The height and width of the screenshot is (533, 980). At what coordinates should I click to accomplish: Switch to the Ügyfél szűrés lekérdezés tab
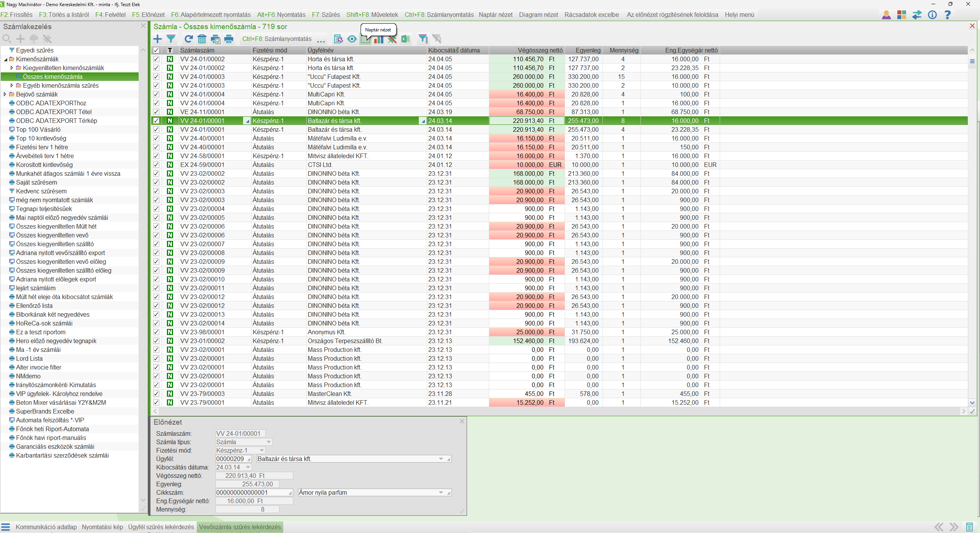161,527
